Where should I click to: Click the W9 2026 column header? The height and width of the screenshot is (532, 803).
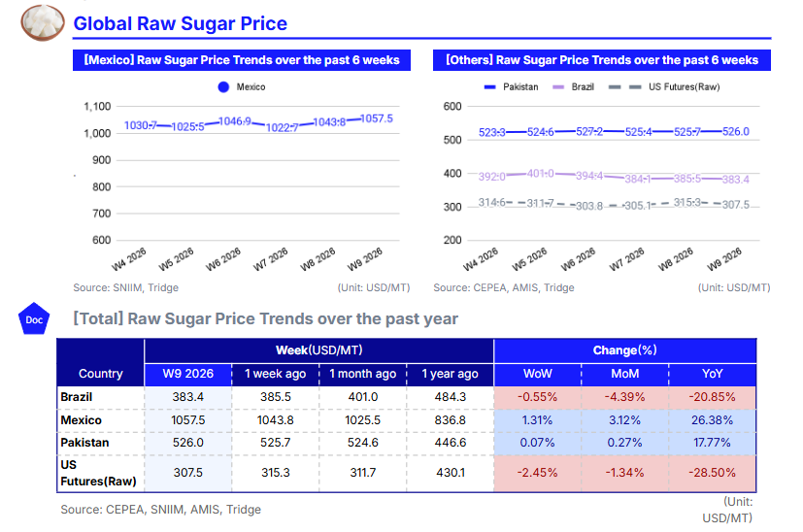[x=187, y=374]
